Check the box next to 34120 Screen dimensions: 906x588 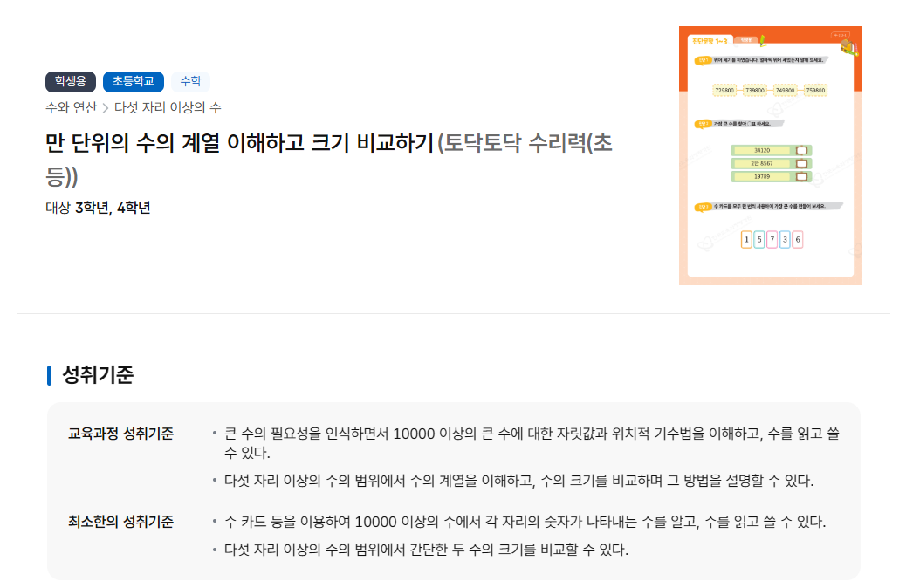[802, 150]
